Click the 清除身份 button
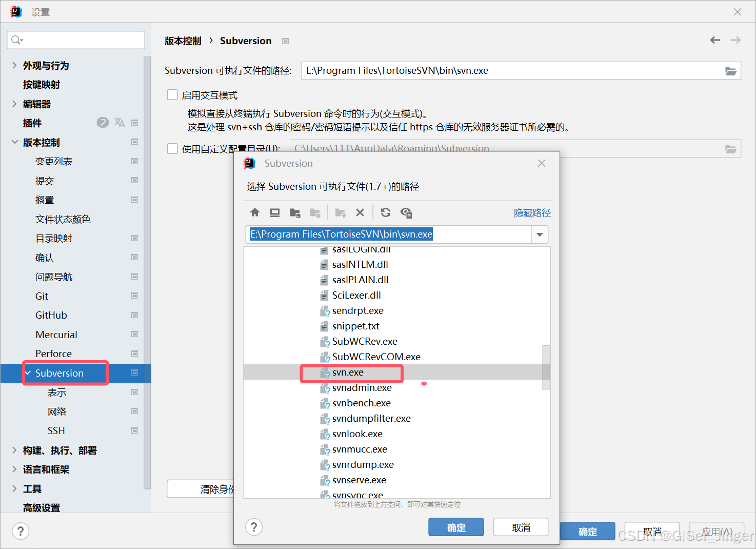The width and height of the screenshot is (756, 549). point(201,489)
